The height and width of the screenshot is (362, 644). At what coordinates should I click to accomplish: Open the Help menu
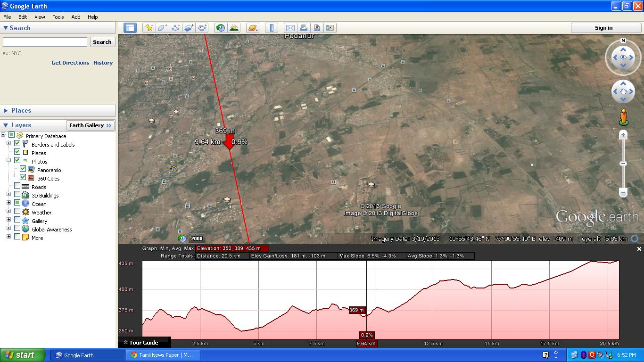[x=92, y=17]
